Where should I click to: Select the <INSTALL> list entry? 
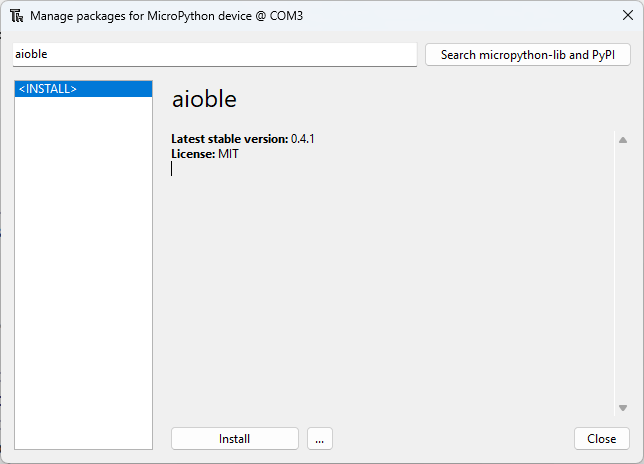pos(83,89)
